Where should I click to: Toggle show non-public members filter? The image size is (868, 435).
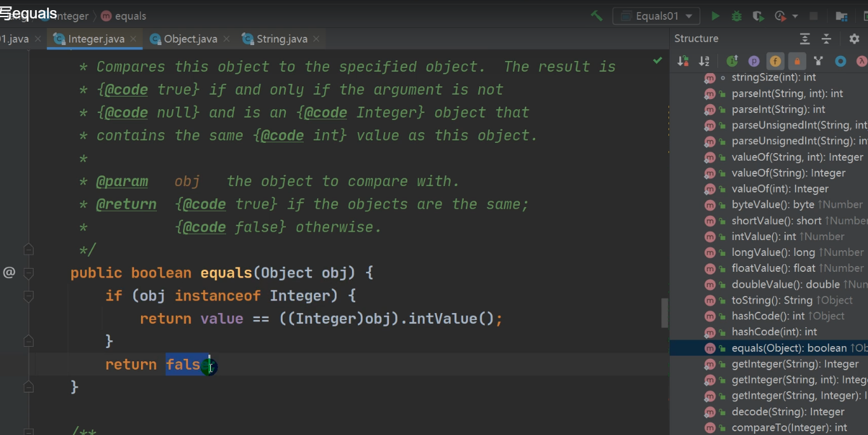coord(797,61)
